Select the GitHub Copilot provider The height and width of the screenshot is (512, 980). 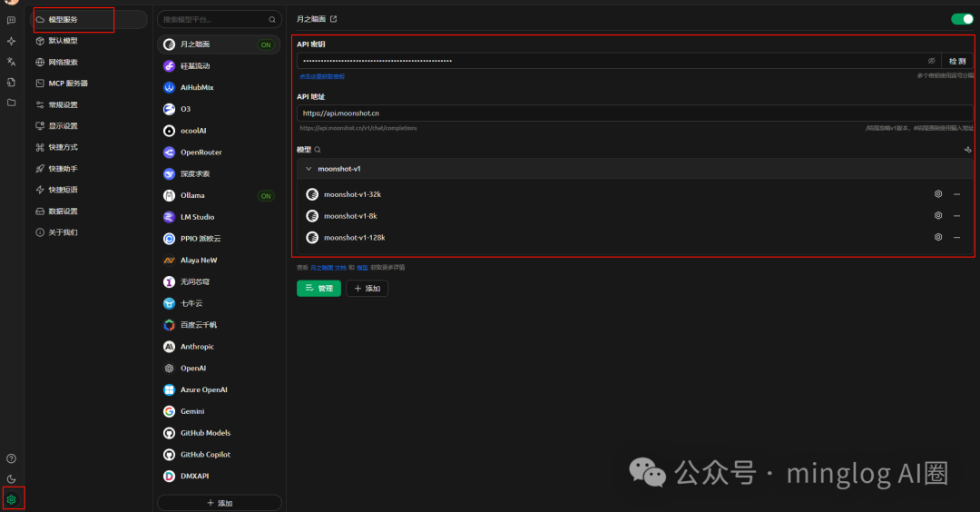pyautogui.click(x=219, y=455)
